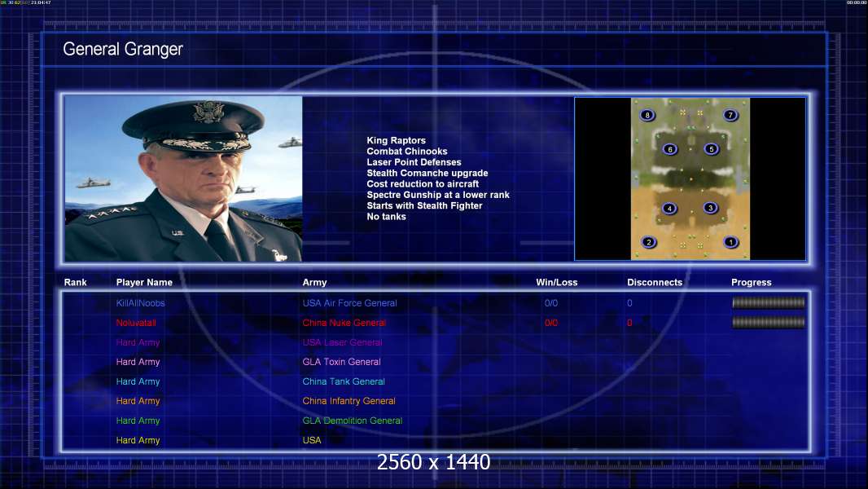Click Hard Army name in the China Infantry General row
Image resolution: width=868 pixels, height=489 pixels.
coord(138,401)
